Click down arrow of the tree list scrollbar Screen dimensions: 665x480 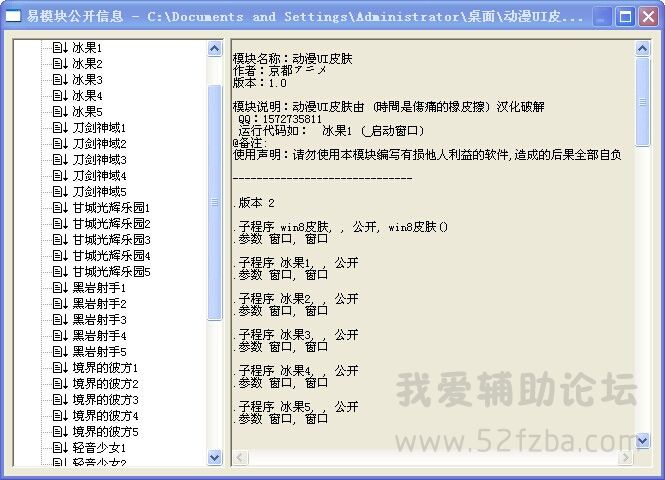coord(215,458)
